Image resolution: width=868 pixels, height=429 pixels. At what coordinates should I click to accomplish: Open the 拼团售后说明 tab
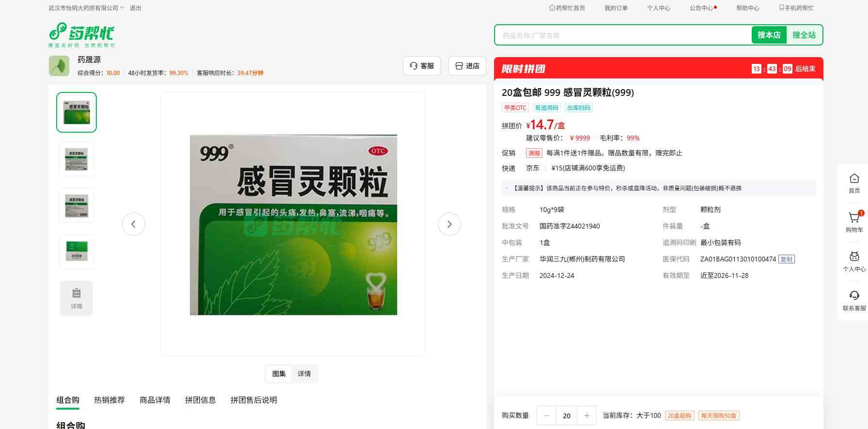[x=254, y=400]
